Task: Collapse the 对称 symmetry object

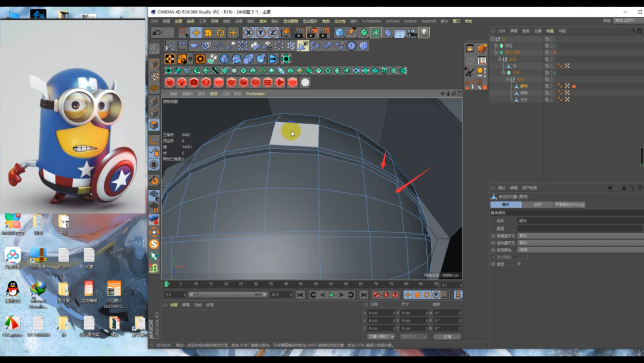Action: [503, 73]
